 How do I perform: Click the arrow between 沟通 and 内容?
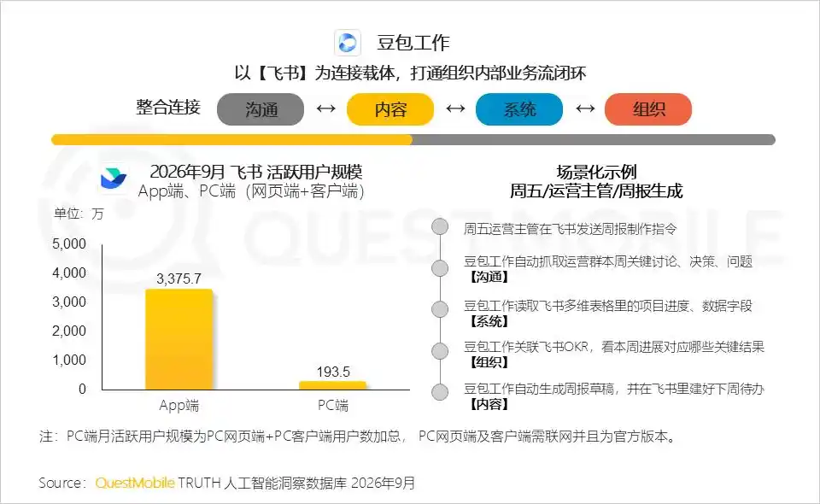coord(325,108)
